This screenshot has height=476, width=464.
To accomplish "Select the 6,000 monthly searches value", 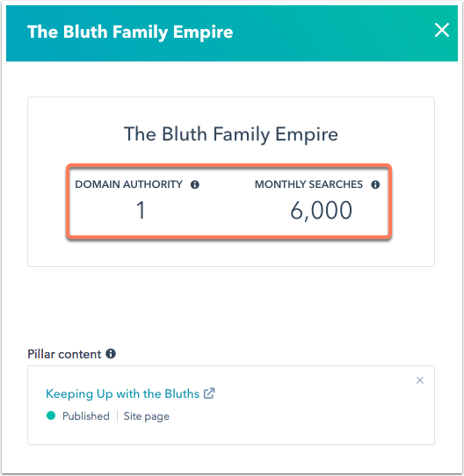I will [x=321, y=211].
